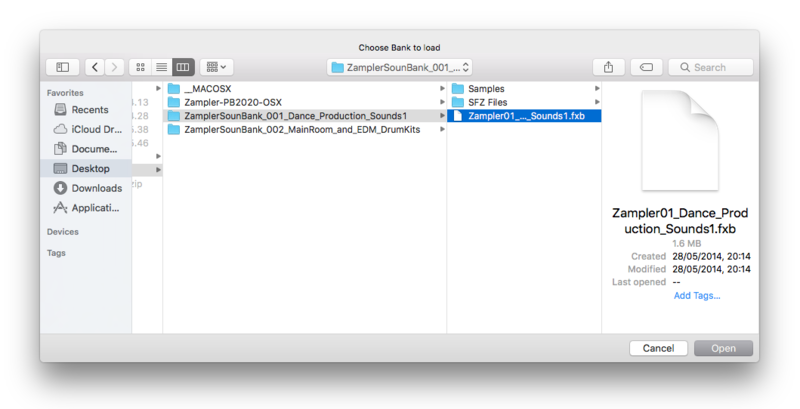The image size is (800, 409).
Task: Select Recents in the sidebar
Action: [86, 110]
